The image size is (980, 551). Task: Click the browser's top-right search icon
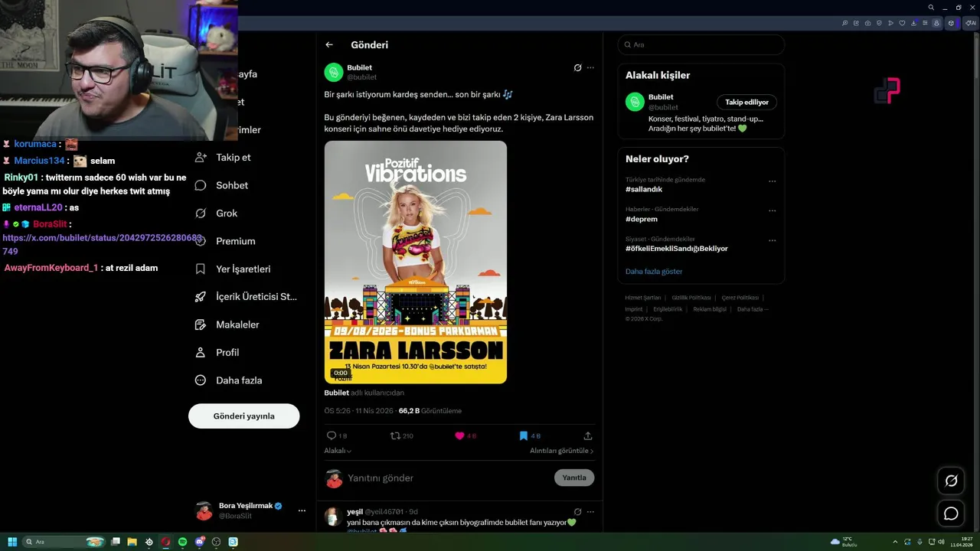point(931,7)
